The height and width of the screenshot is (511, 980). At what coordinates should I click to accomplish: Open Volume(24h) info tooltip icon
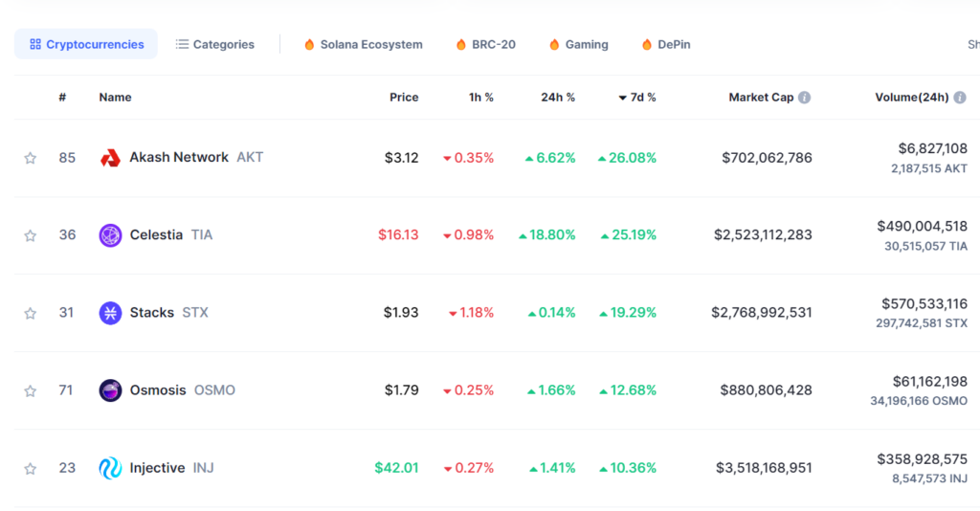tap(959, 98)
